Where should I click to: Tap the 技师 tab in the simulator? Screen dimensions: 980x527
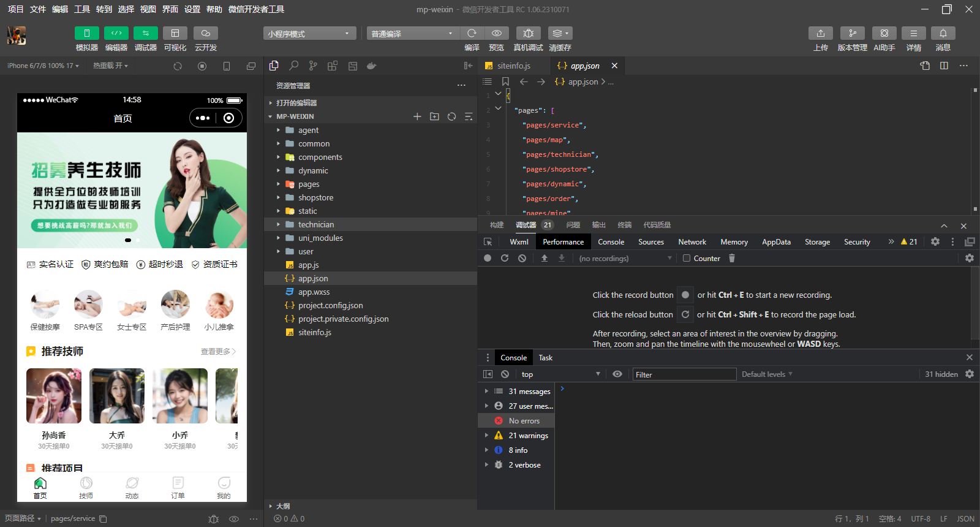coord(86,488)
